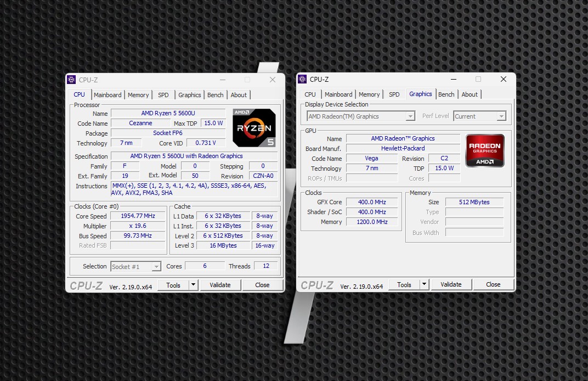The height and width of the screenshot is (381, 588).
Task: Open the Tools dropdown arrow in right window
Action: (424, 284)
